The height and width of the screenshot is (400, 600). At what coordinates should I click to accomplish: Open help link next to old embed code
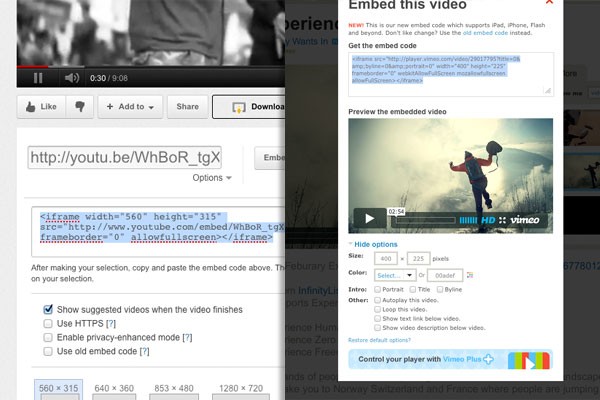[144, 351]
